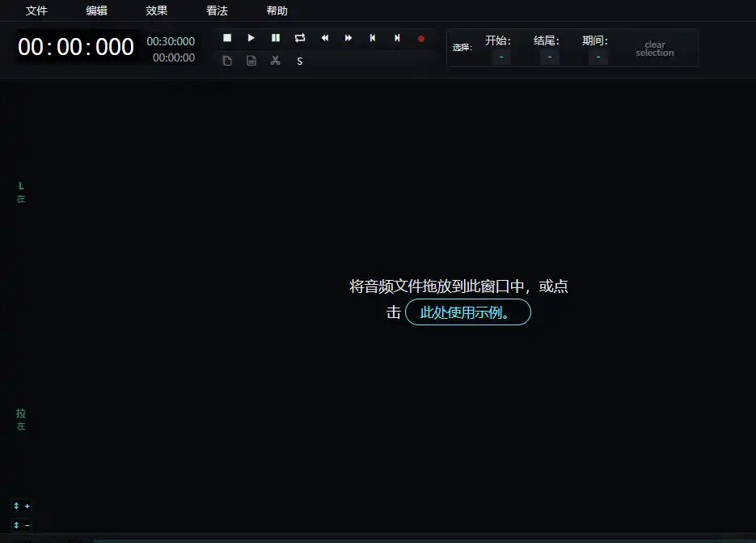Jump to the end of the track
The image size is (756, 543).
[x=397, y=38]
